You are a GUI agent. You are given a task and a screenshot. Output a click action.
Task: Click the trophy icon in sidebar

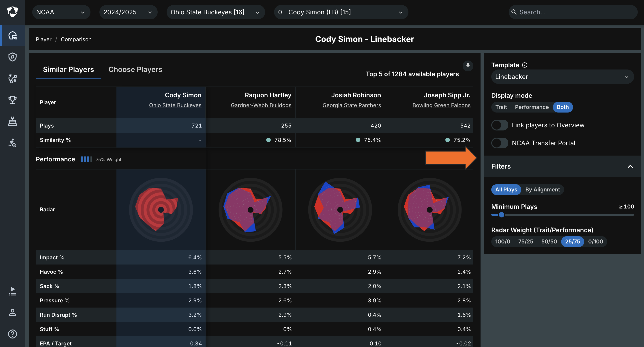click(13, 100)
